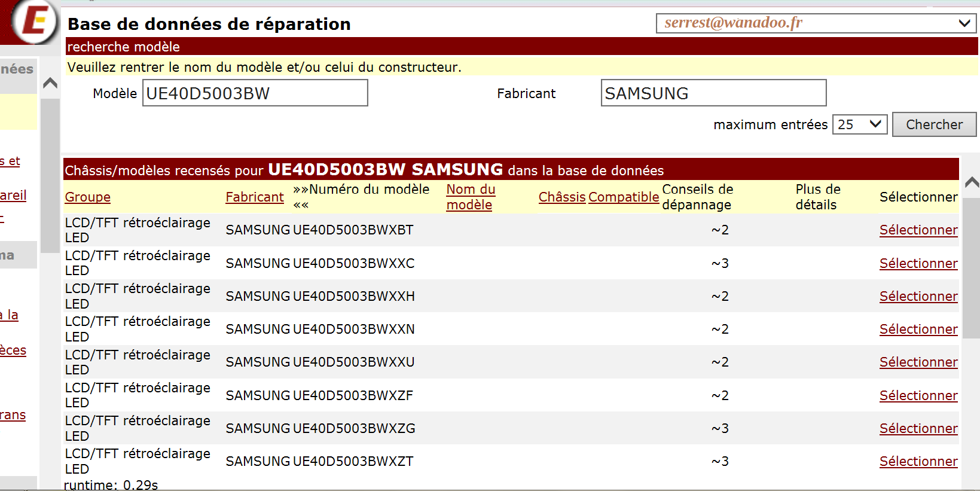Expand the maximum entrées dropdown
This screenshot has width=980, height=491.
tap(859, 124)
